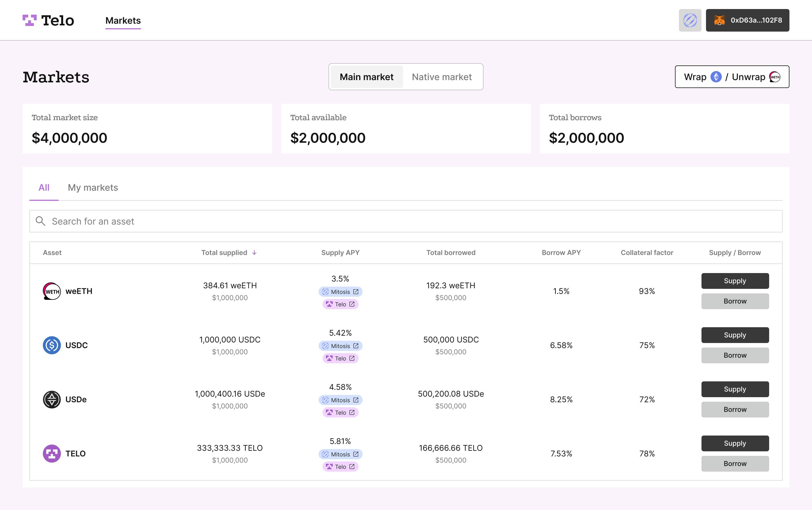Viewport: 812px width, 510px height.
Task: Switch to Native market
Action: pos(442,77)
